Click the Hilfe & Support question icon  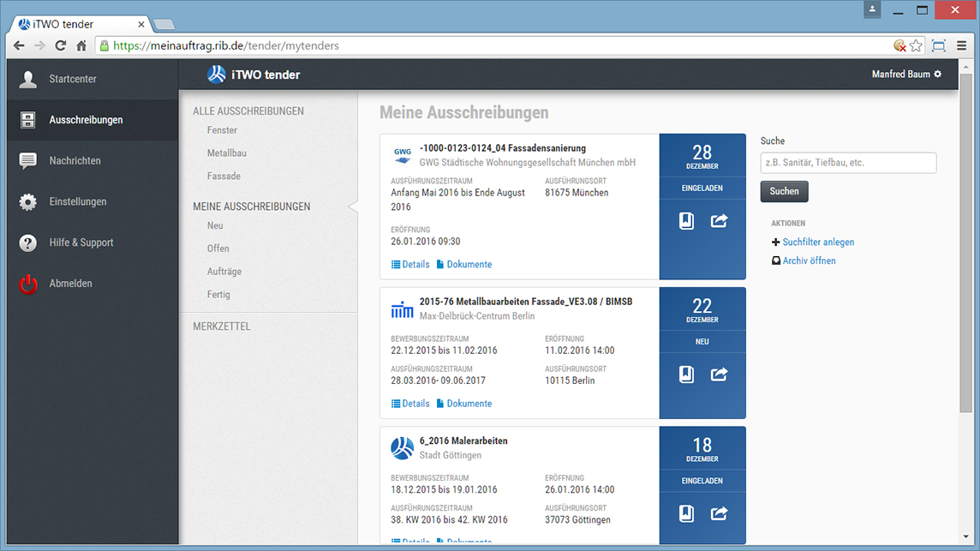[27, 243]
